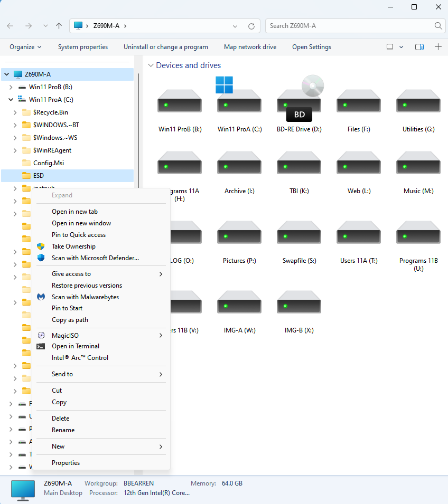Select the Music (M:) drive
448x504 pixels.
coord(418,164)
